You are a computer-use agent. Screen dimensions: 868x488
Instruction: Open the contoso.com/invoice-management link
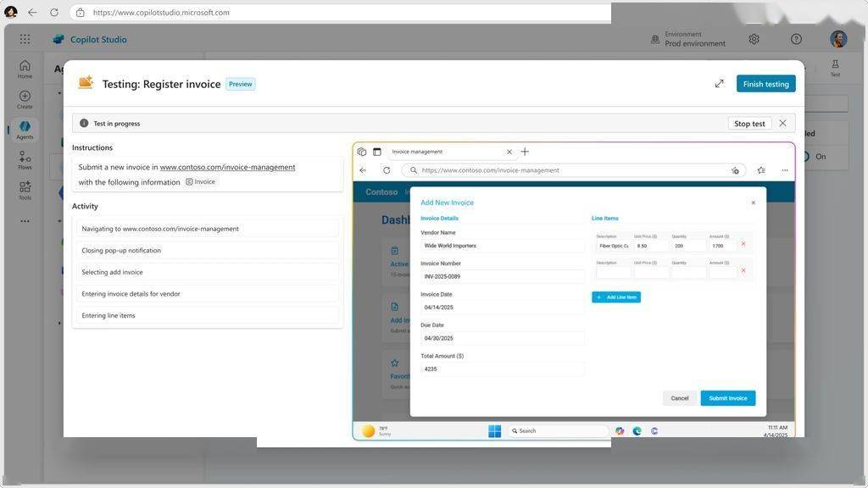click(x=227, y=167)
